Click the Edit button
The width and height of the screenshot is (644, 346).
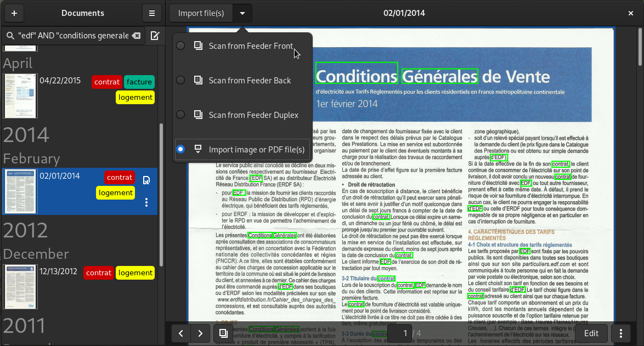[x=591, y=333]
